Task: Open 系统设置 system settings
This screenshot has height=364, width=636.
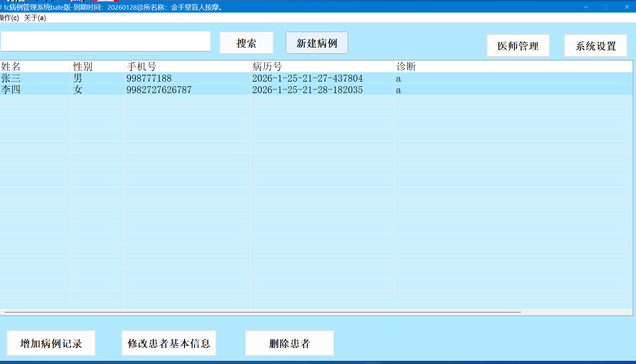Action: coord(595,46)
